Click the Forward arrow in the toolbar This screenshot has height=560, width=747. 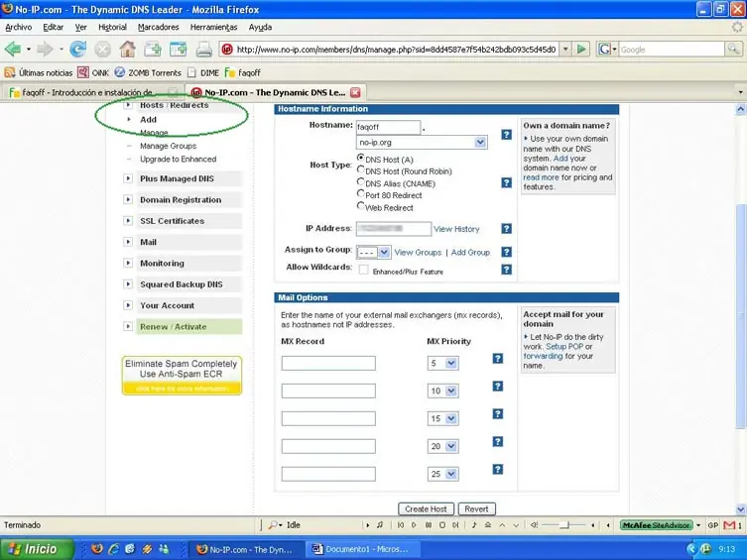[45, 49]
